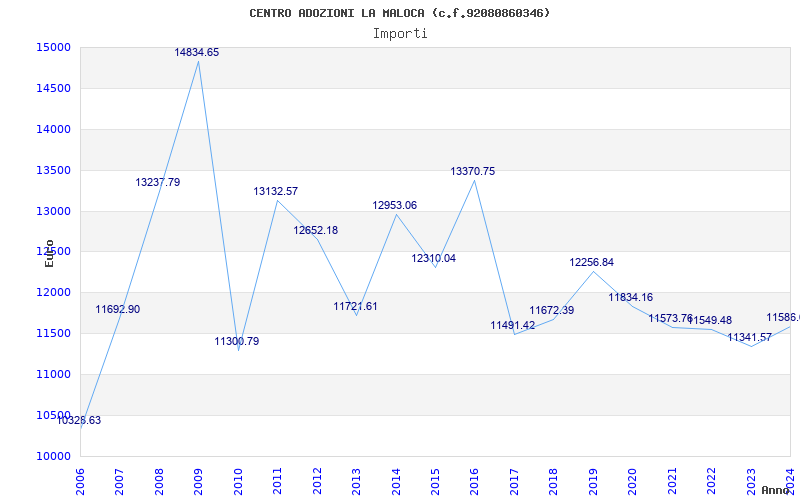Screen dimensions: 800x500
Task: Click the x-axis year 2007
Action: [119, 481]
